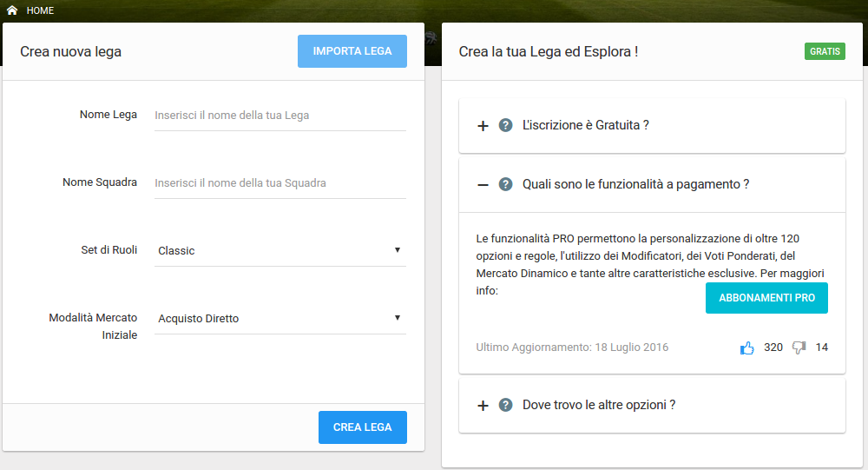
Task: Focus the Nome Squadra input field
Action: (x=279, y=182)
